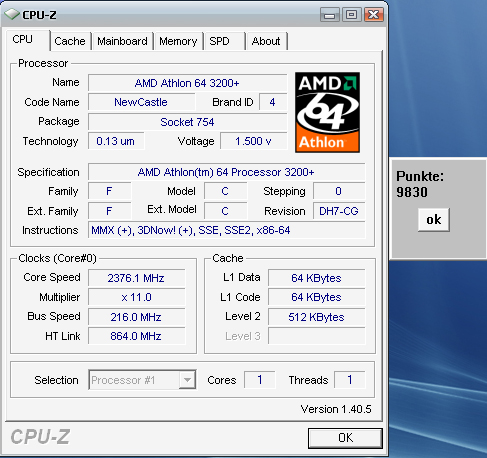This screenshot has height=458, width=487.
Task: Click the L1 Code 64 KBytes value
Action: 316,297
